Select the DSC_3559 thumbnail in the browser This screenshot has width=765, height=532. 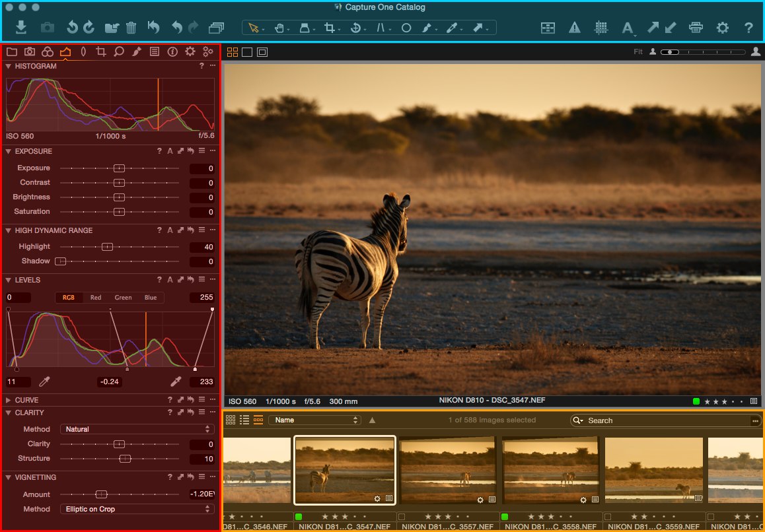pyautogui.click(x=654, y=470)
